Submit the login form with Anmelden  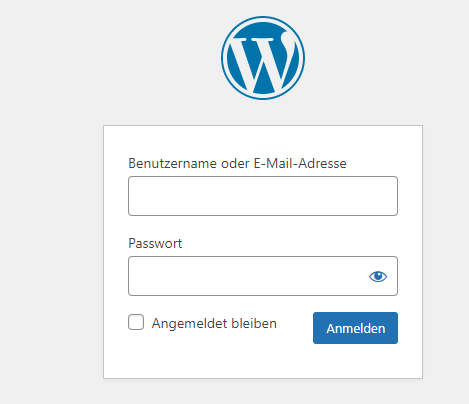pyautogui.click(x=355, y=328)
